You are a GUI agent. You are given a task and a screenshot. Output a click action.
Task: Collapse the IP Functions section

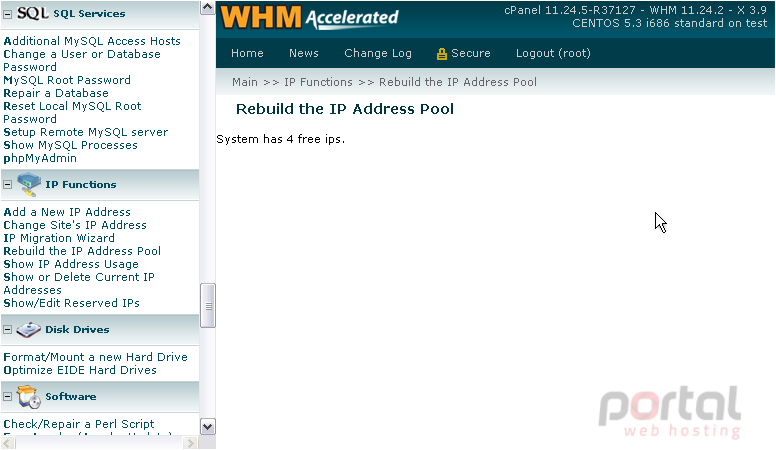[x=7, y=185]
